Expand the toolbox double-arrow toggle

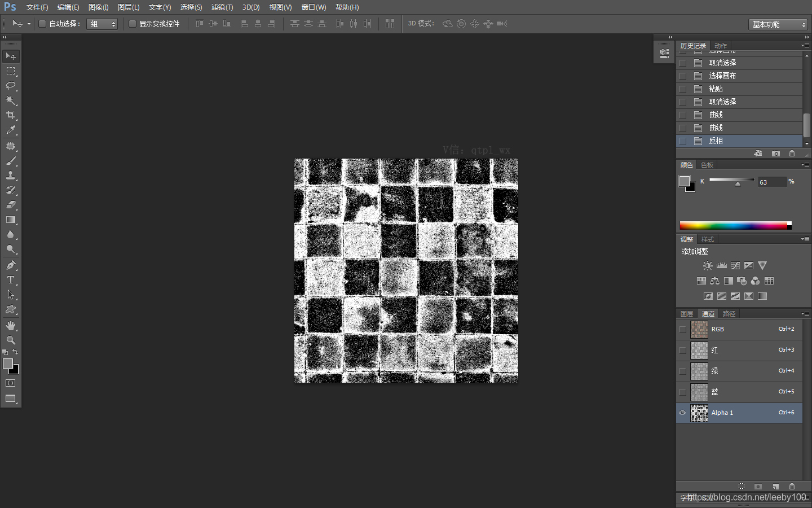click(x=5, y=37)
